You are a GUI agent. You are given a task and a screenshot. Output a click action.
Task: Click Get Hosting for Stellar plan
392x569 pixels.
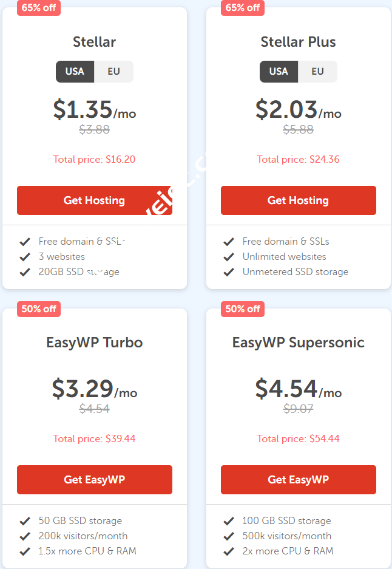[95, 200]
